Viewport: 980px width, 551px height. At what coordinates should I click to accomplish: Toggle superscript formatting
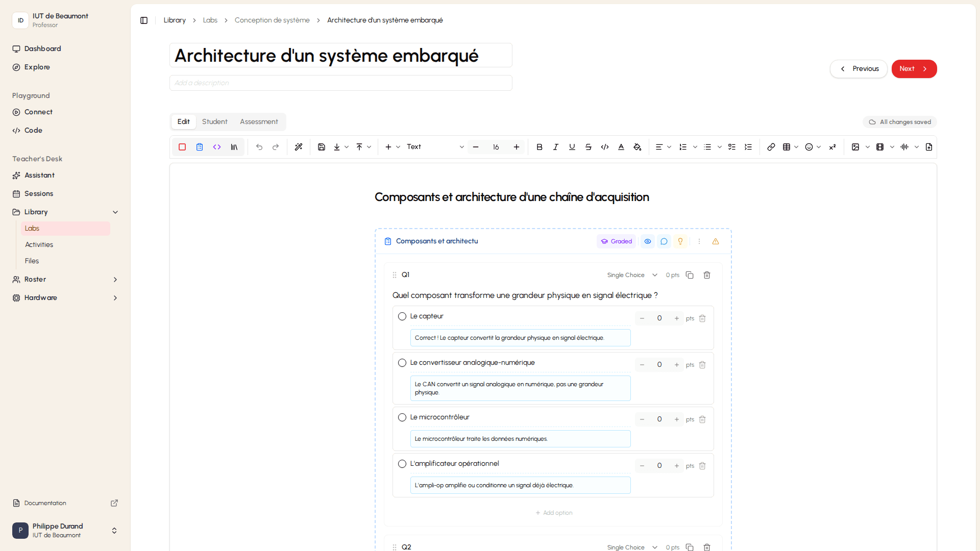[832, 147]
